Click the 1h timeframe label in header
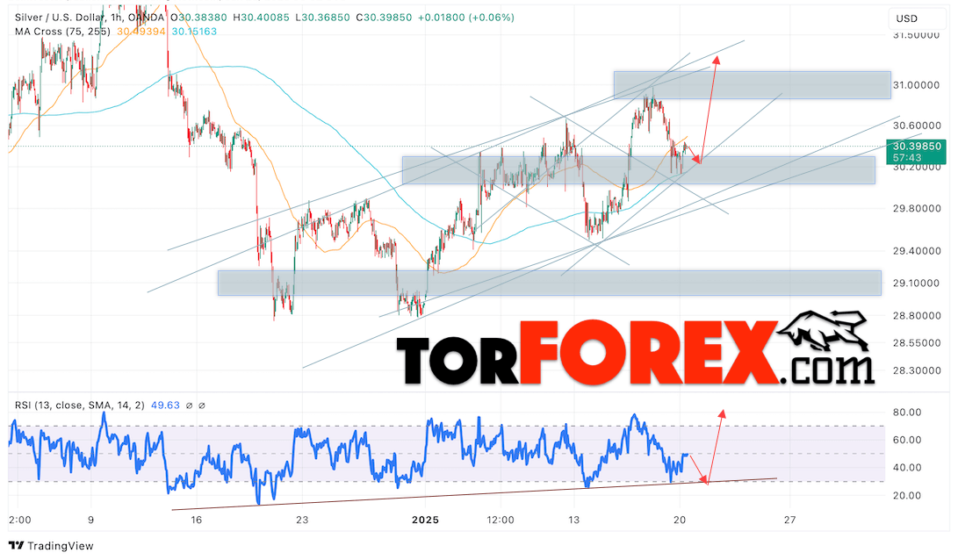This screenshot has width=958, height=560. pos(116,18)
